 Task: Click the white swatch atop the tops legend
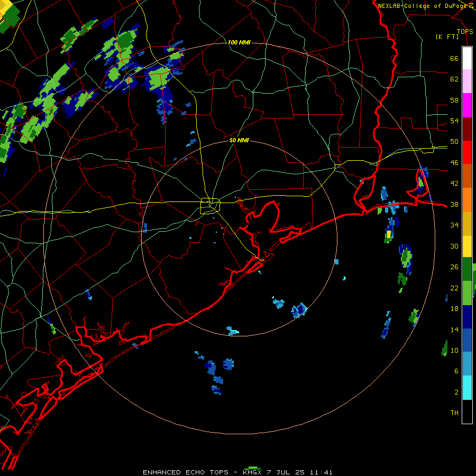click(467, 58)
